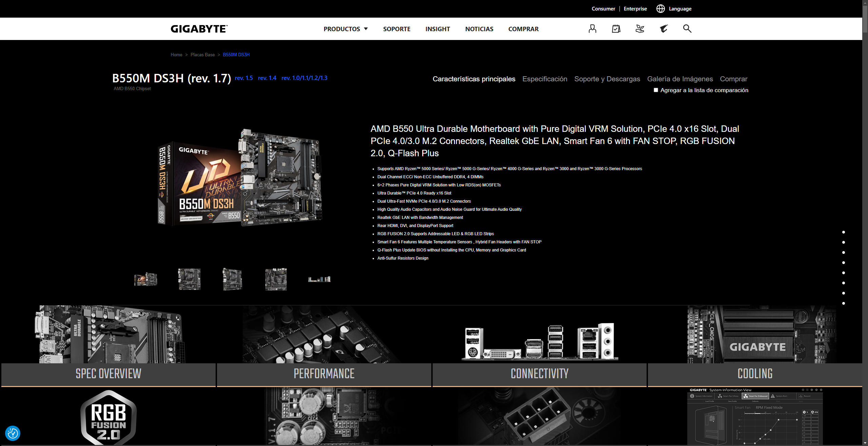This screenshot has height=446, width=868.
Task: Select rev. 1.5 version link
Action: click(244, 78)
